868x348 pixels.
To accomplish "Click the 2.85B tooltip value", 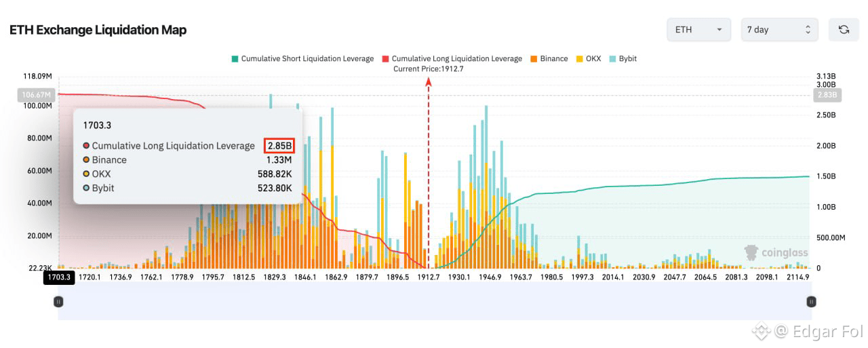I will click(279, 145).
